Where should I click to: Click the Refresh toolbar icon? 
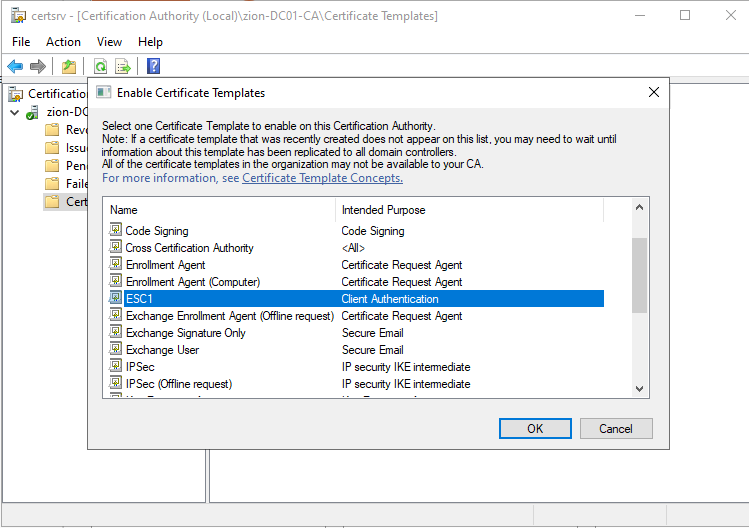(100, 66)
